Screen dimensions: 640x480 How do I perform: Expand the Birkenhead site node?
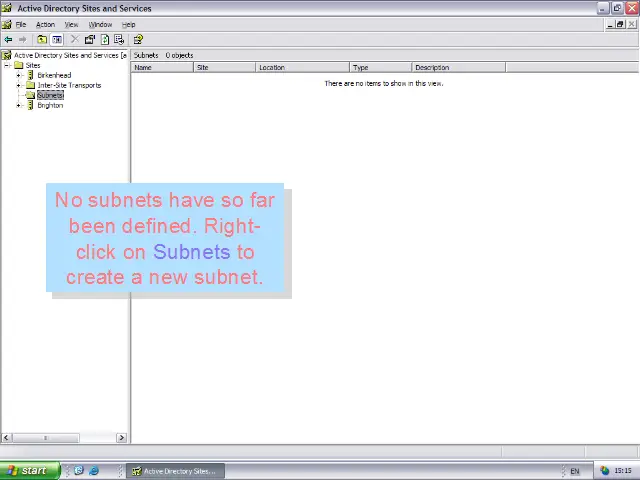point(18,75)
